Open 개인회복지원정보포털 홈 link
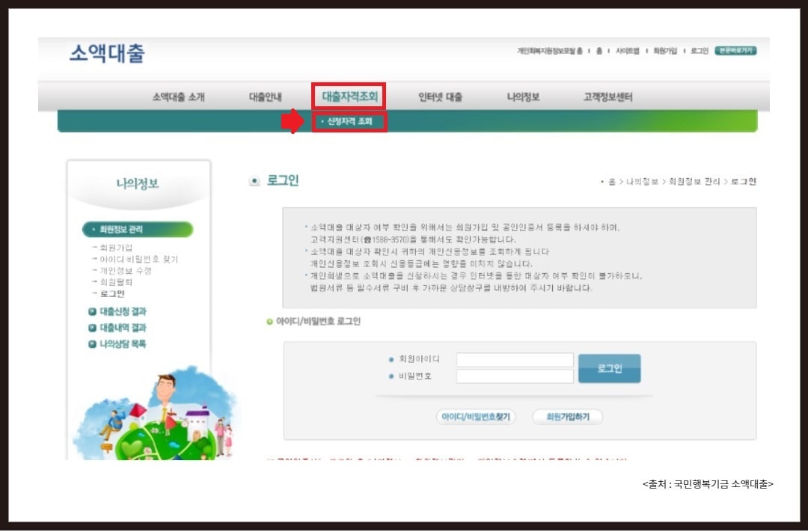The image size is (808, 532). coord(549,51)
